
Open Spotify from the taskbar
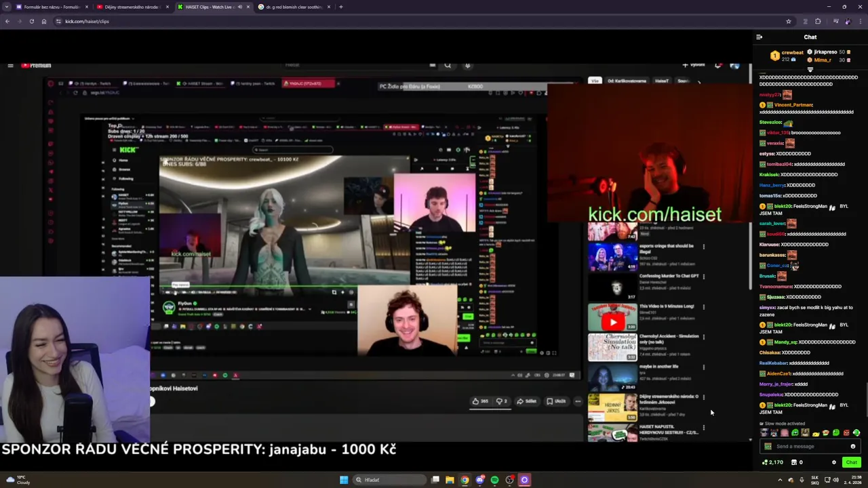(494, 480)
